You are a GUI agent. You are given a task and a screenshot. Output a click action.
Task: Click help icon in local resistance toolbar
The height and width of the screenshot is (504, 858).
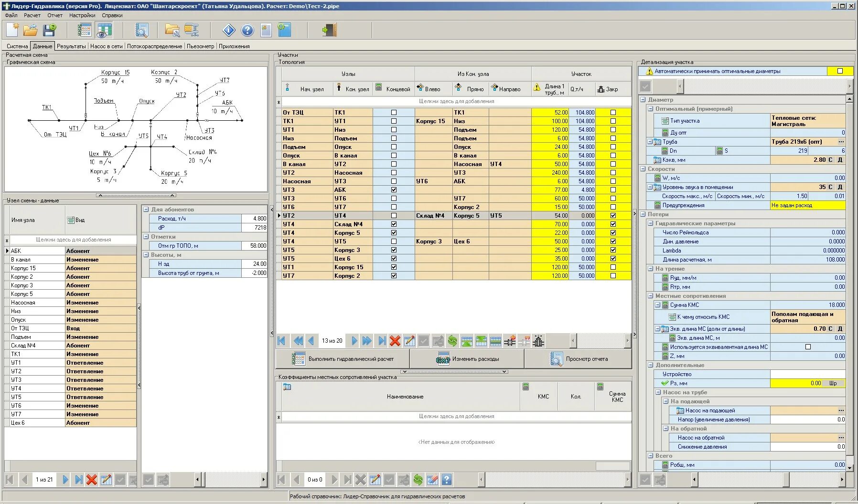[447, 480]
